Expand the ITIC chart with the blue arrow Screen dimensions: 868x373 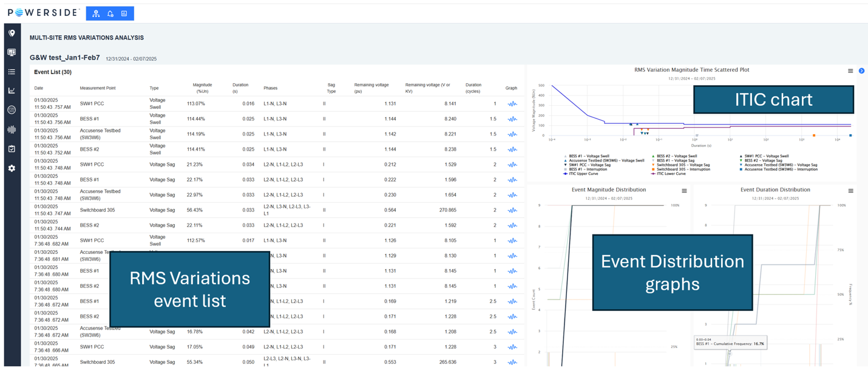[862, 70]
